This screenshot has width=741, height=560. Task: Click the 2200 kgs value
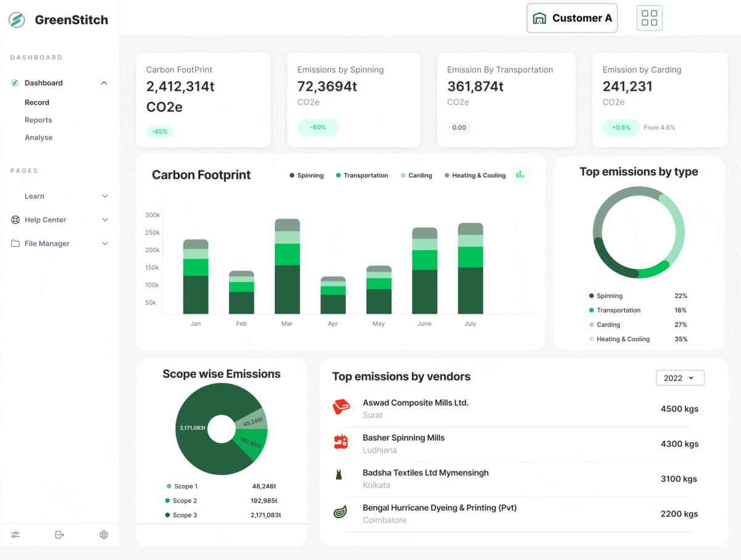click(679, 514)
